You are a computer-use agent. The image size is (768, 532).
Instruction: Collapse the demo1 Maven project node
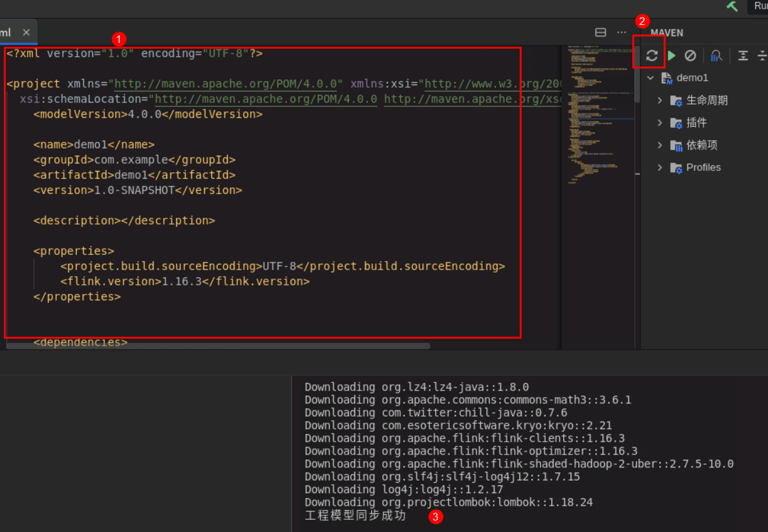coord(651,78)
